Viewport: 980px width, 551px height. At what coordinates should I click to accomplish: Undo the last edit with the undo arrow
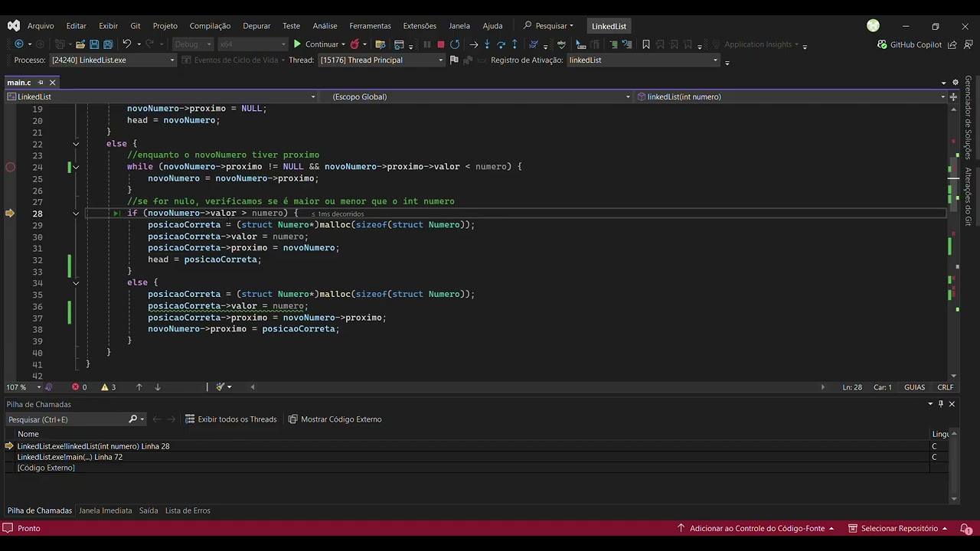coord(127,44)
